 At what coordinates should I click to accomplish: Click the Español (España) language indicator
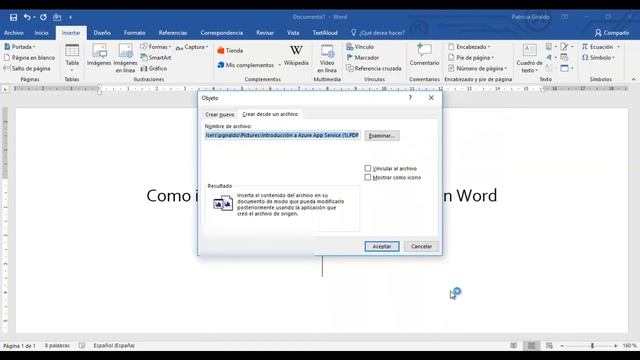coord(114,346)
